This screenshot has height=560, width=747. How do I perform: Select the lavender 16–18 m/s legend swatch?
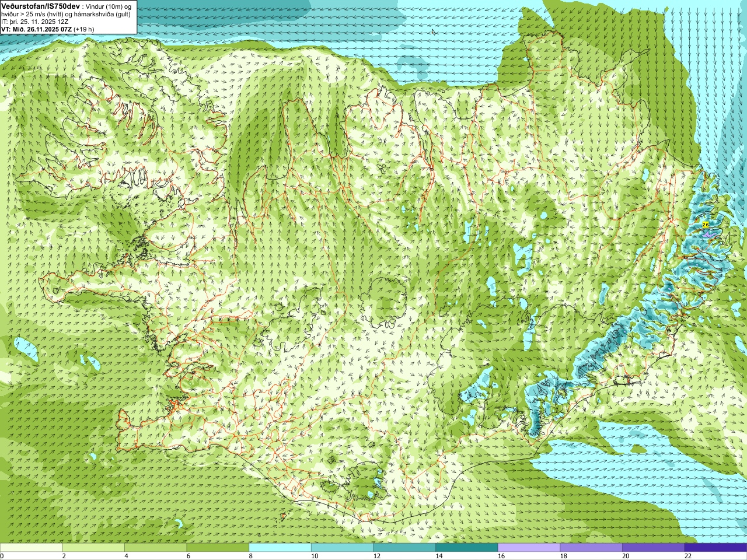tap(529, 548)
